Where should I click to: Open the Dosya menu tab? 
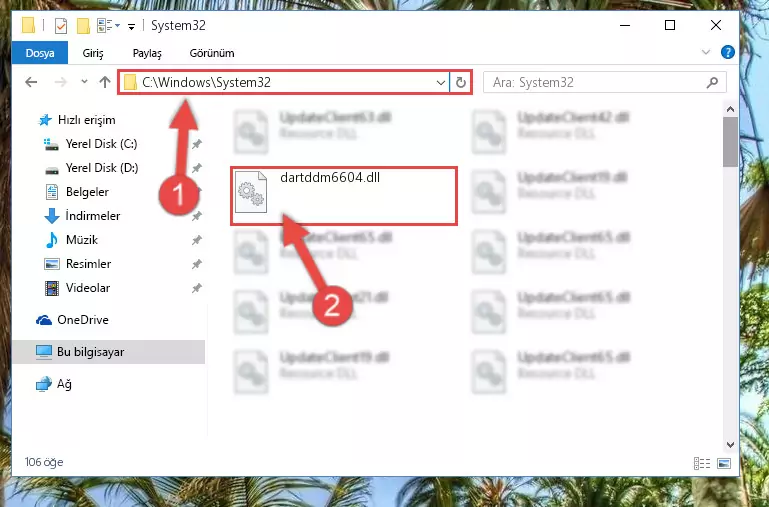point(40,53)
